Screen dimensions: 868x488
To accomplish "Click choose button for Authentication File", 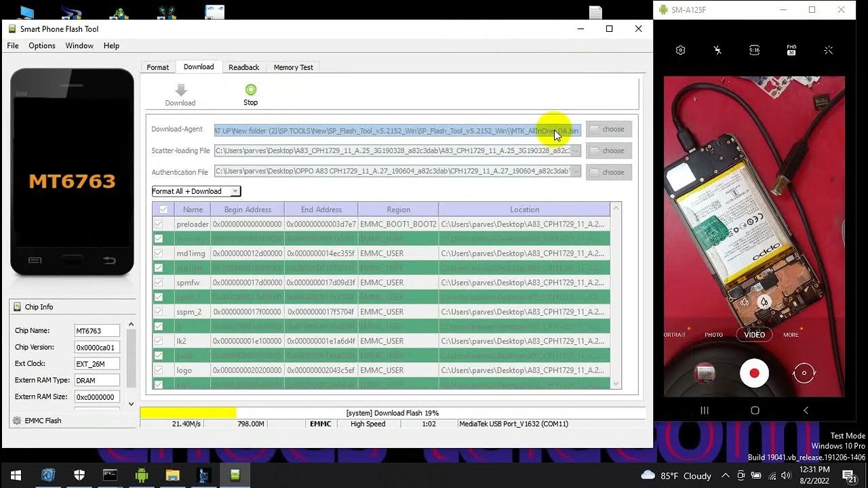I will click(608, 172).
